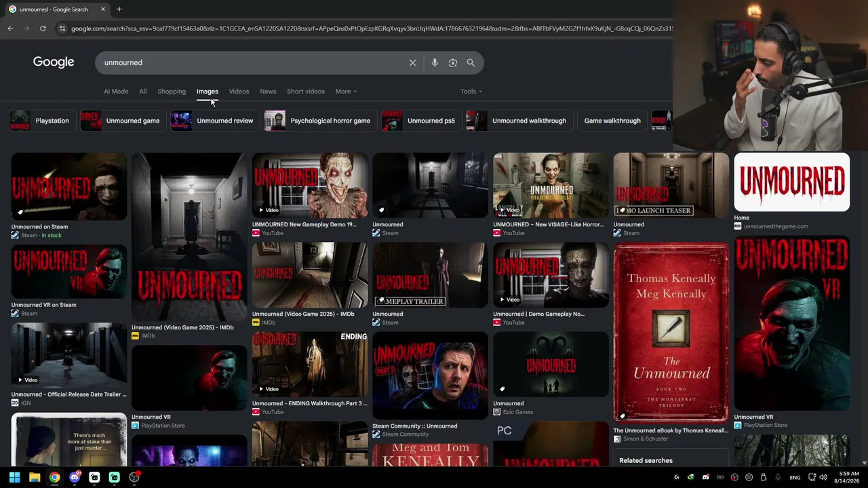868x488 pixels.
Task: Open the 'Unmourned VR on Steam' thumbnail
Action: (69, 271)
